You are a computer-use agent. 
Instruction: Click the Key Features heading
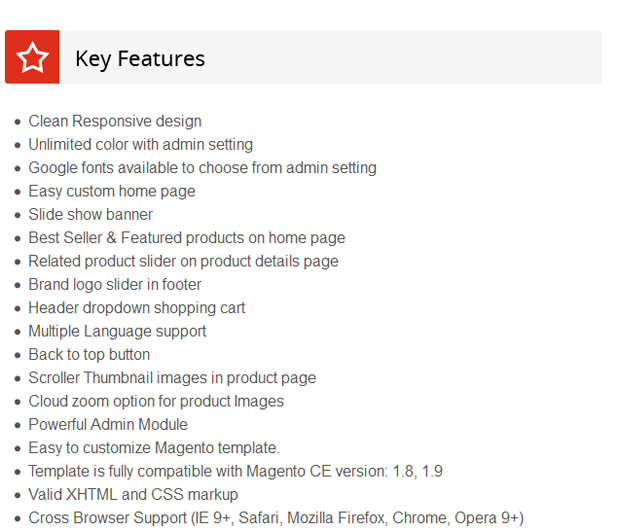click(x=140, y=58)
